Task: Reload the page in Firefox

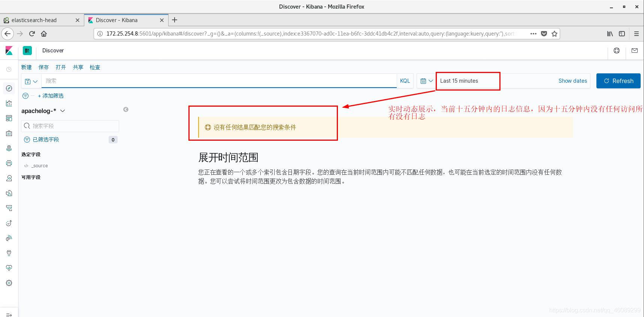Action: click(32, 34)
